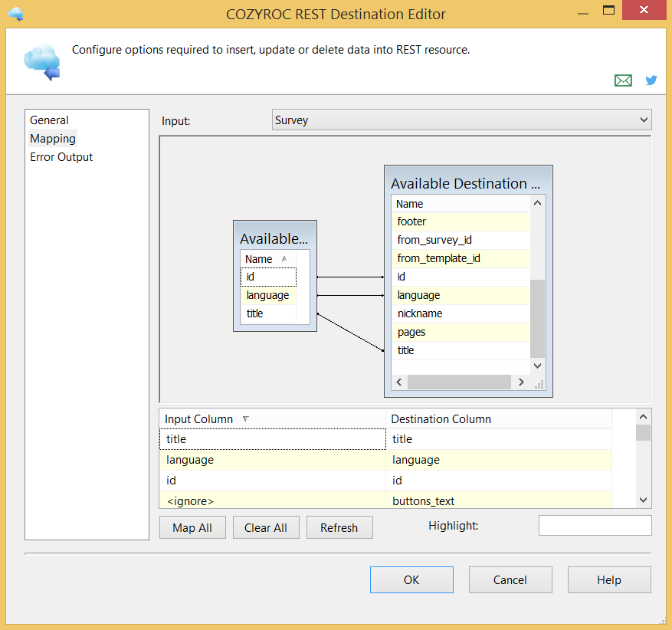Click destination cell 'title' in mapping grid
This screenshot has height=630, width=672.
[x=499, y=439]
